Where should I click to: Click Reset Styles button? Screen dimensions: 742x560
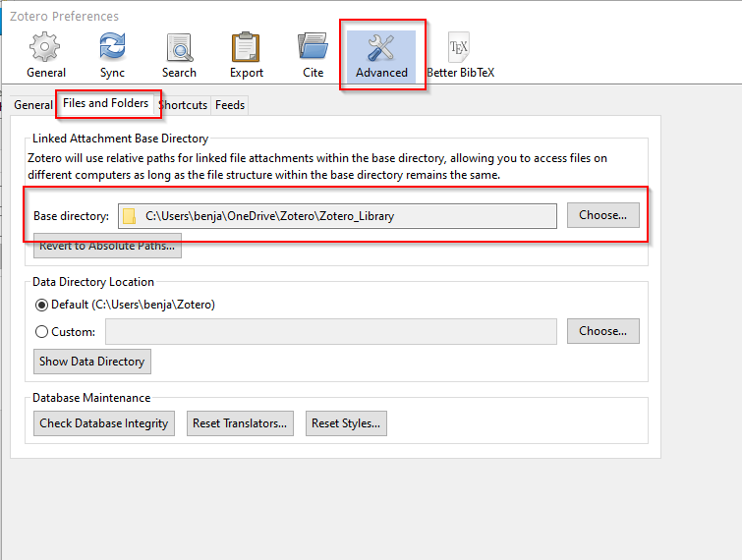pyautogui.click(x=346, y=423)
